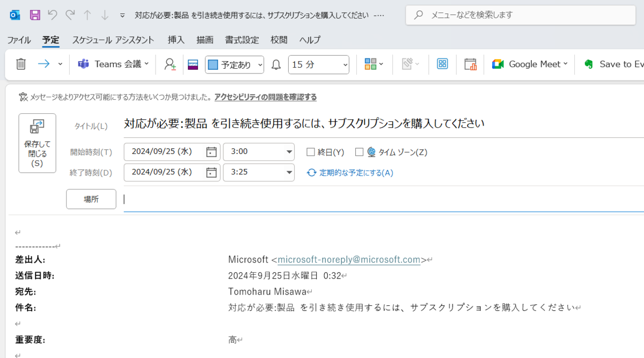Open microsoft-noreply@microsoft.com email link
This screenshot has width=644, height=358.
click(x=349, y=260)
